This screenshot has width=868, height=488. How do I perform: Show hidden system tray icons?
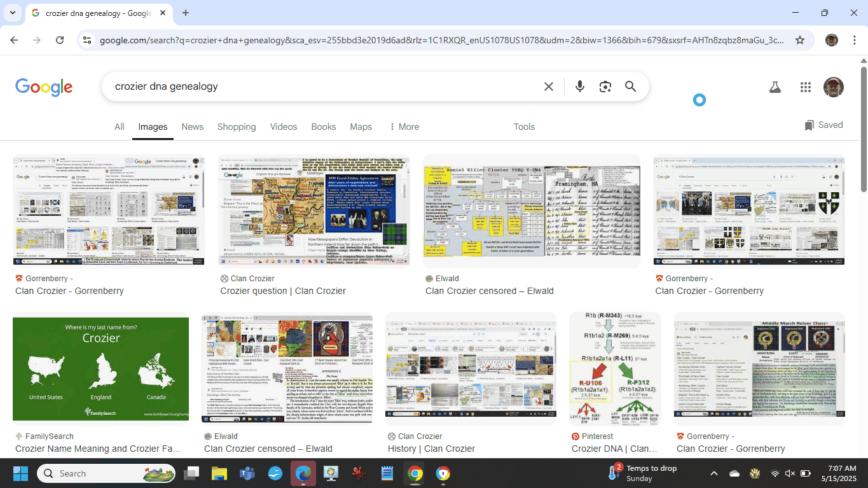click(713, 473)
